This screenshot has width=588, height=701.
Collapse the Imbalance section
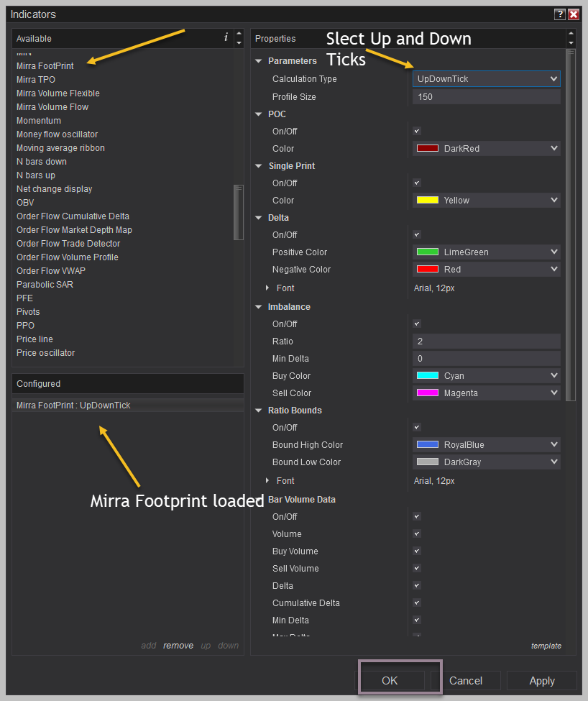258,307
